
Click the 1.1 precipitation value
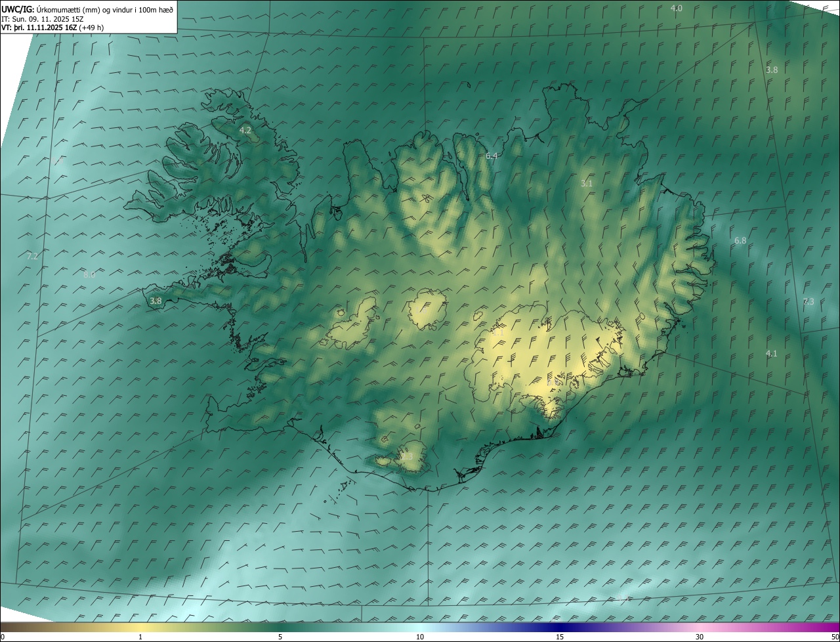pos(499,333)
